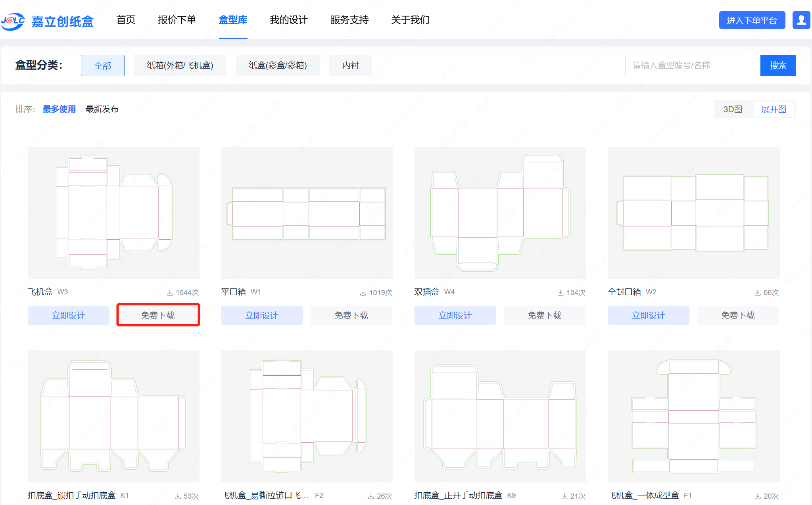Open the 飞机盒_一体成型盒 F1 thumbnail
The image size is (812, 505).
(x=694, y=416)
